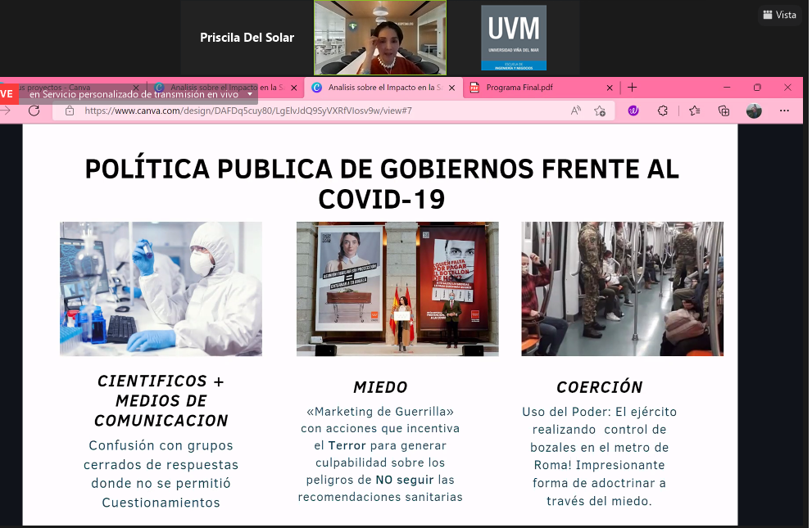The height and width of the screenshot is (528, 812).
Task: Open the purple extension icon
Action: click(633, 111)
